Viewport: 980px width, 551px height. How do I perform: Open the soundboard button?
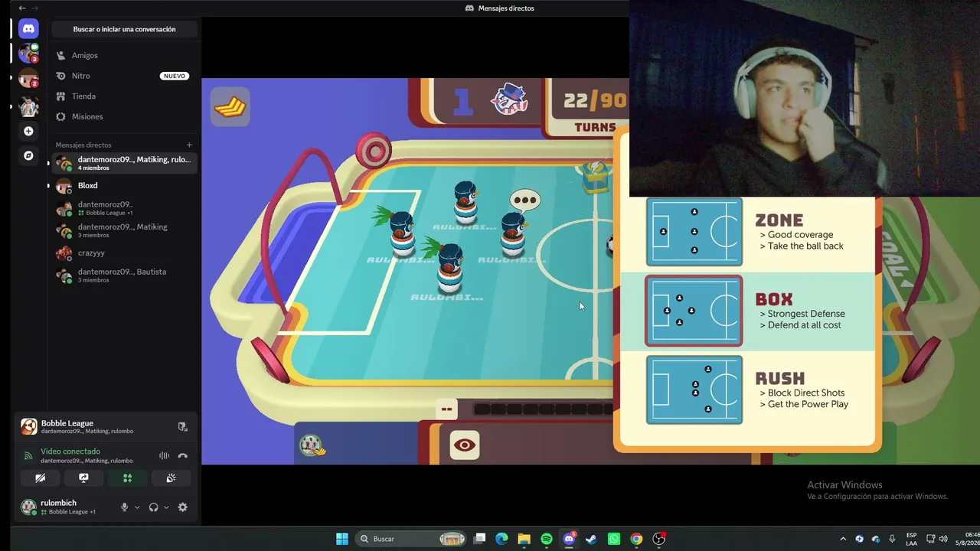tap(171, 478)
